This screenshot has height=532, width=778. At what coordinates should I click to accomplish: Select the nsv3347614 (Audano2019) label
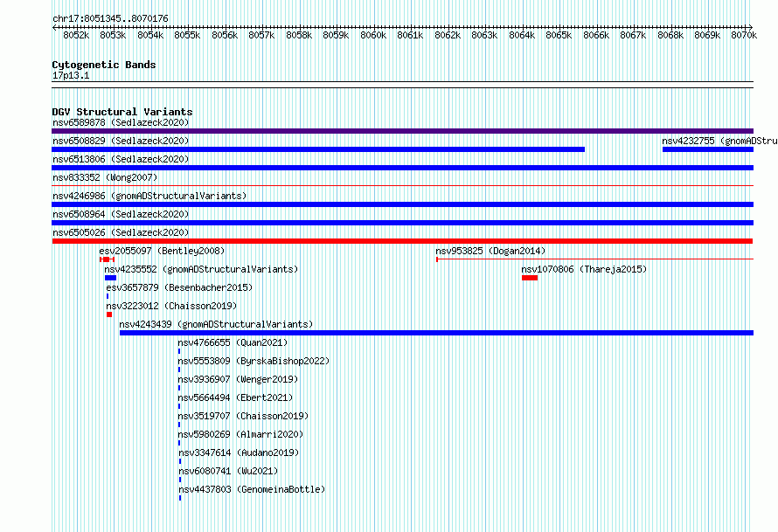(239, 453)
